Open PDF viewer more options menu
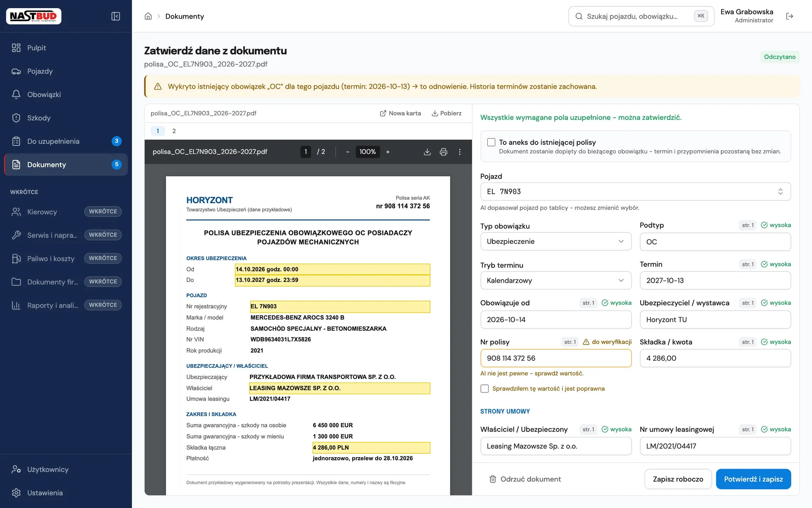 click(460, 152)
